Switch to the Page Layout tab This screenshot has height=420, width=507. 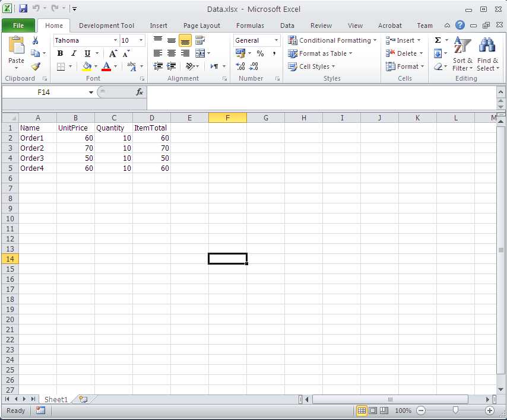pos(201,26)
